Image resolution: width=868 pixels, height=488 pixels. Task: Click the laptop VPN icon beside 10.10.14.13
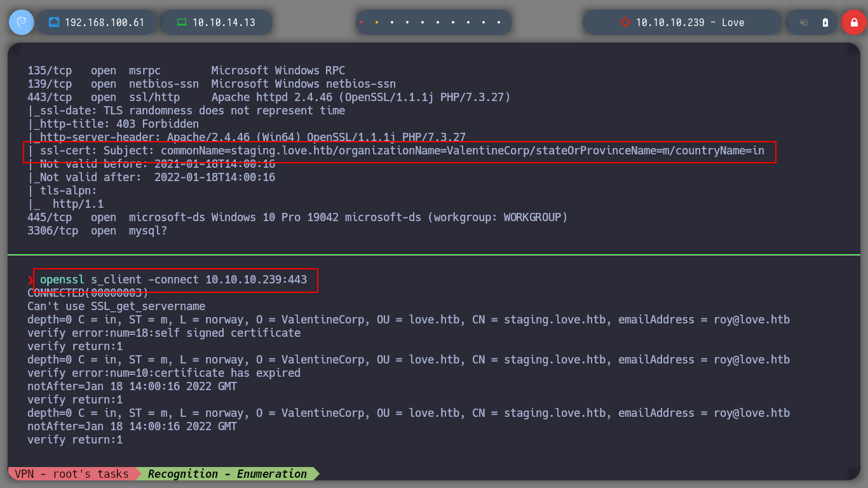click(182, 22)
